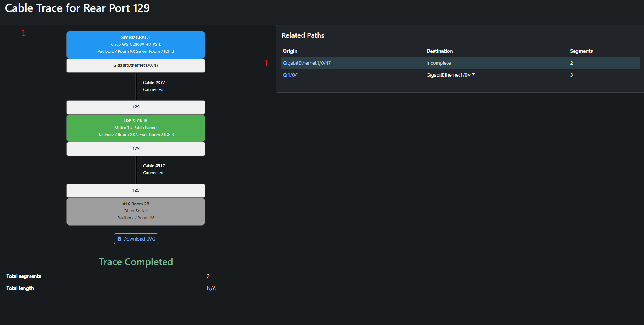Click the Other Socket type text
Viewport: 644px width, 325px height.
(136, 211)
